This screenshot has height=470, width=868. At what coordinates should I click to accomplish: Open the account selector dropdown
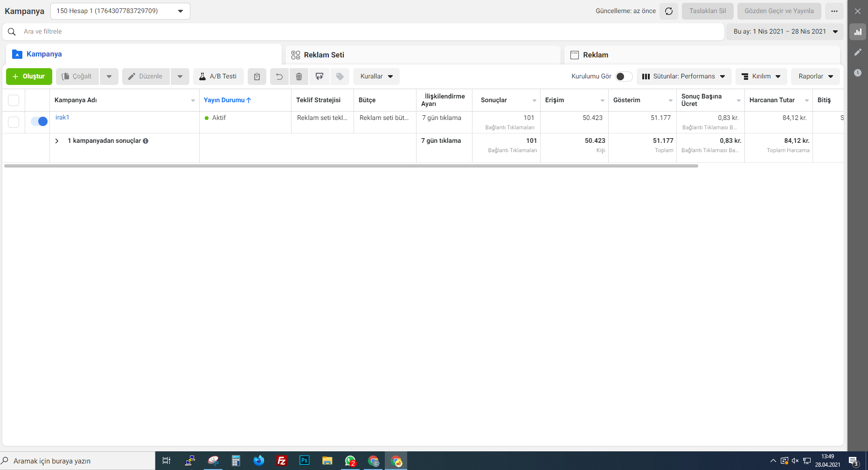120,11
